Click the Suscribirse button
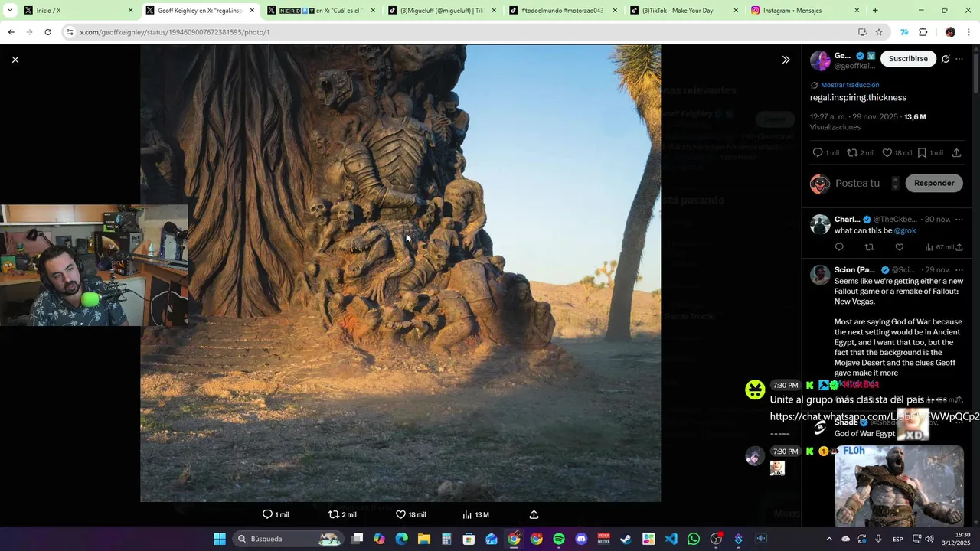Image resolution: width=980 pixels, height=551 pixels. [908, 59]
